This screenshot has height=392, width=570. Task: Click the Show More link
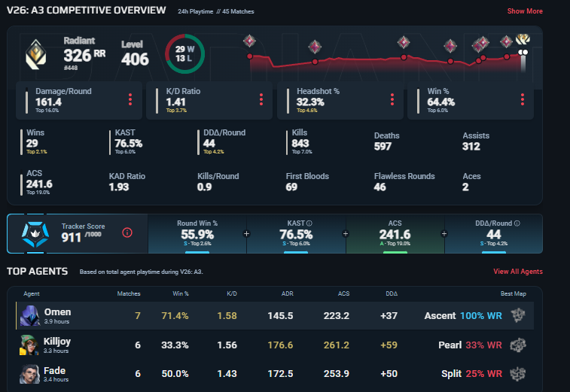pos(525,11)
